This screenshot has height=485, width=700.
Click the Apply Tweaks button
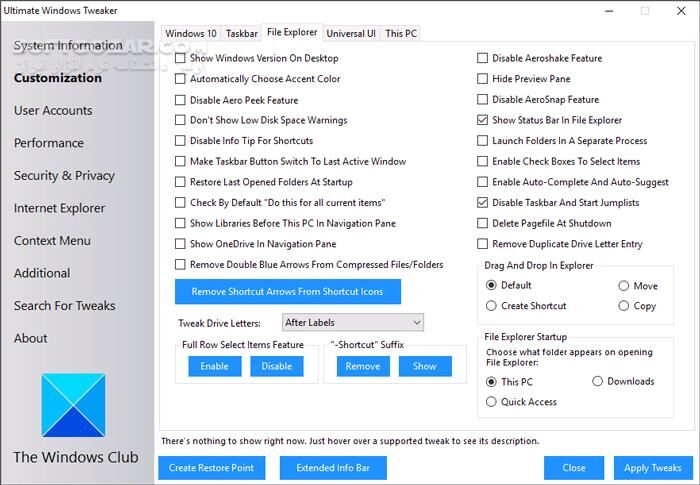652,468
